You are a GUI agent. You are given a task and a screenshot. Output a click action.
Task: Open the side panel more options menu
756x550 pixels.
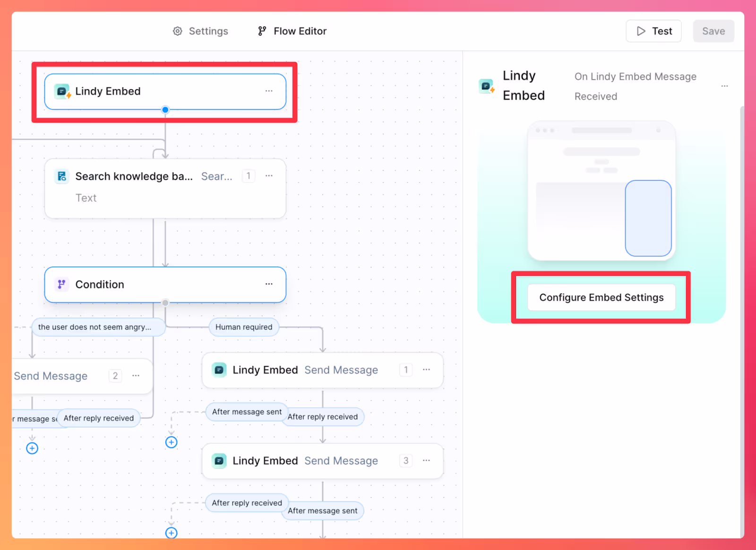point(724,86)
